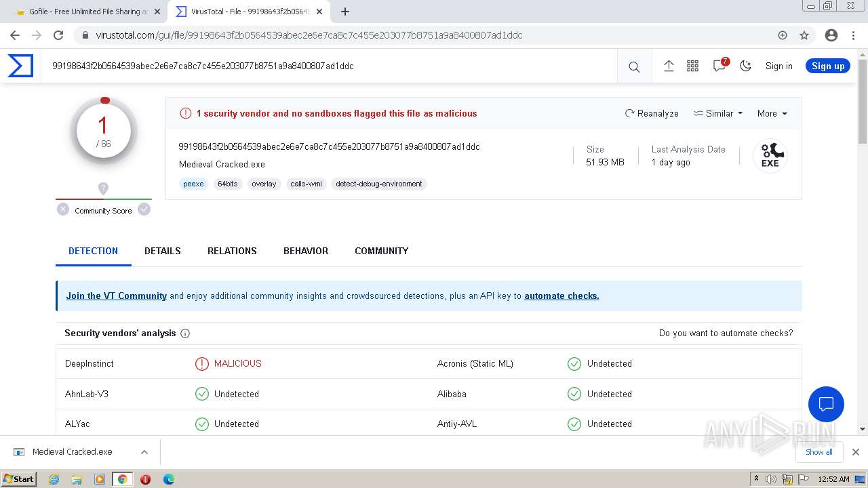The image size is (868, 488).
Task: Reload the page
Action: tap(58, 35)
